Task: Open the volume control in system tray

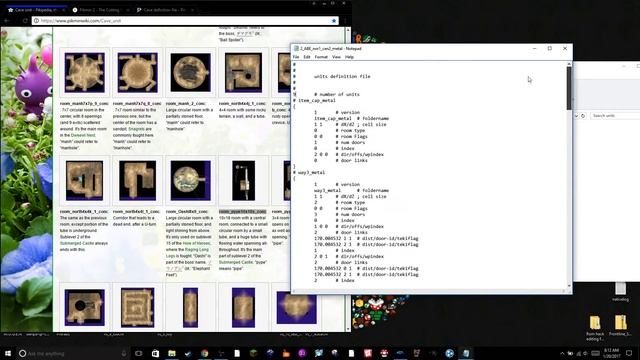Action: pos(585,353)
